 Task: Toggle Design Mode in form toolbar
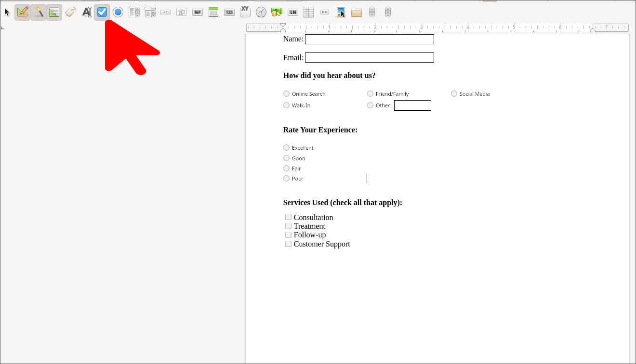[23, 12]
